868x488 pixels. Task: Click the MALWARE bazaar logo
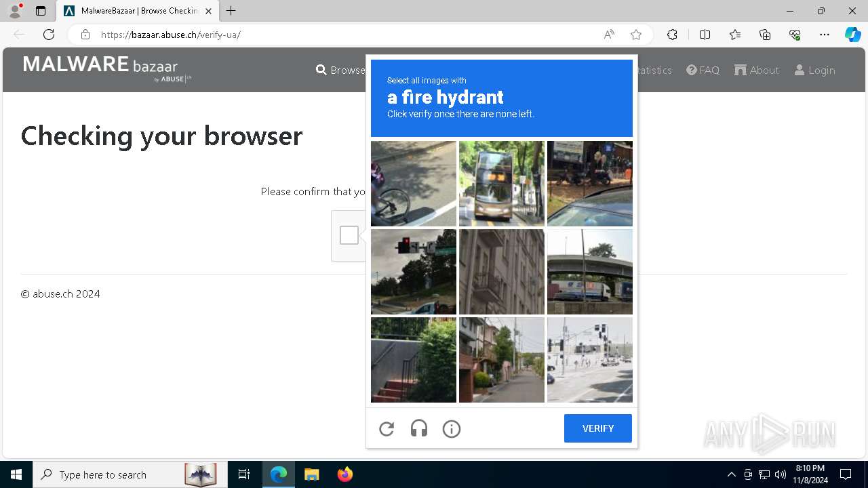pos(107,69)
